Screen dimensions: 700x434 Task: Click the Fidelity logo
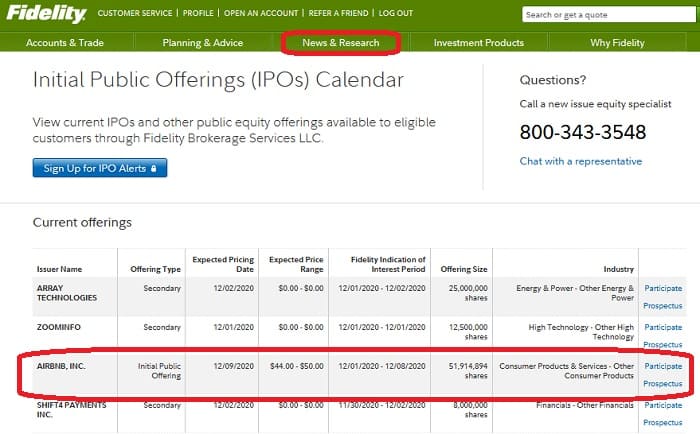[46, 13]
